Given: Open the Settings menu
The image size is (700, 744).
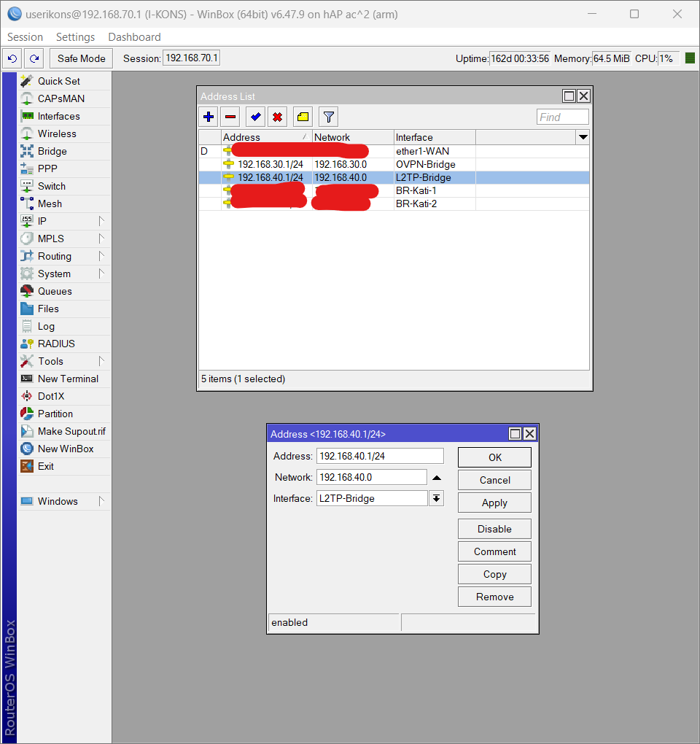Looking at the screenshot, I should tap(75, 36).
